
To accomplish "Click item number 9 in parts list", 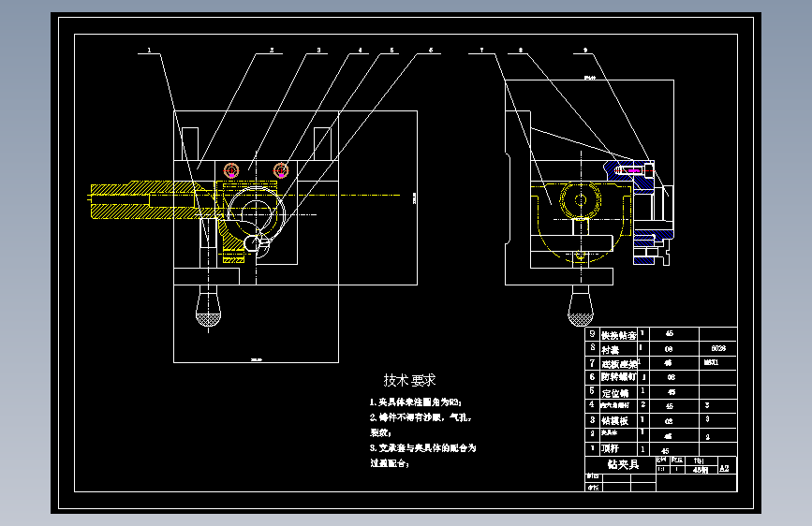I will pos(593,334).
